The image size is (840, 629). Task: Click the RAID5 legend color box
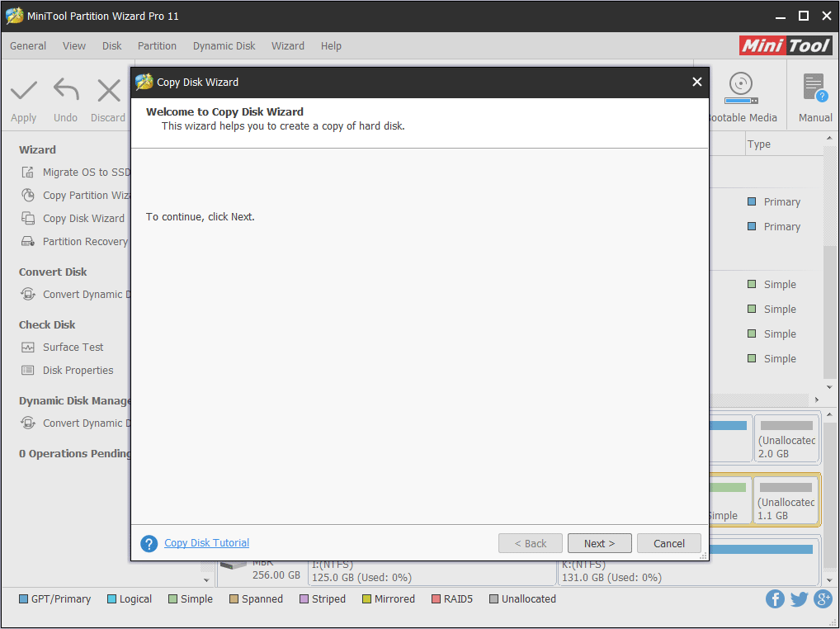(436, 599)
